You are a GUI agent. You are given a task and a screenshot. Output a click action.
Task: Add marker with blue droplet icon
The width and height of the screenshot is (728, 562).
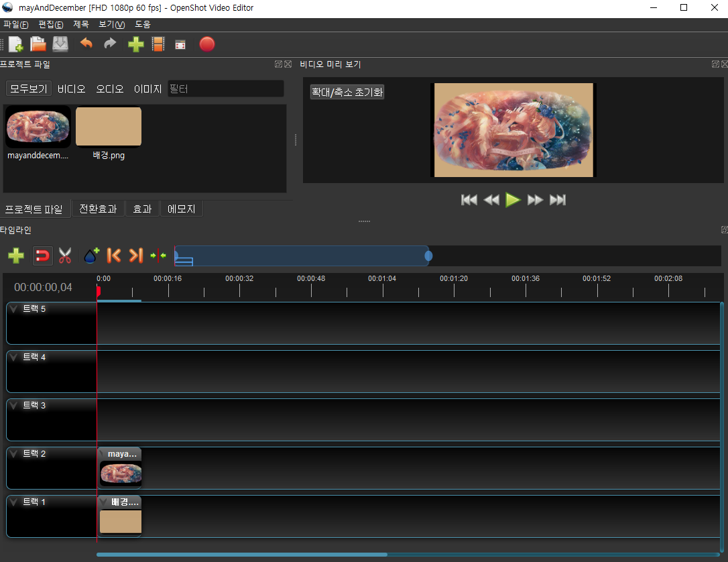(91, 256)
